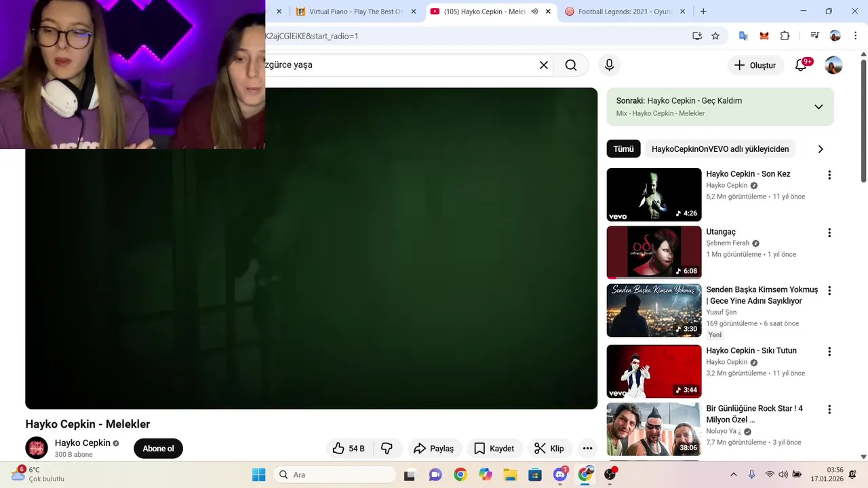Open options for Hayko Cepkin - Sıkı Tutun
Image resolution: width=868 pixels, height=488 pixels.
[829, 352]
